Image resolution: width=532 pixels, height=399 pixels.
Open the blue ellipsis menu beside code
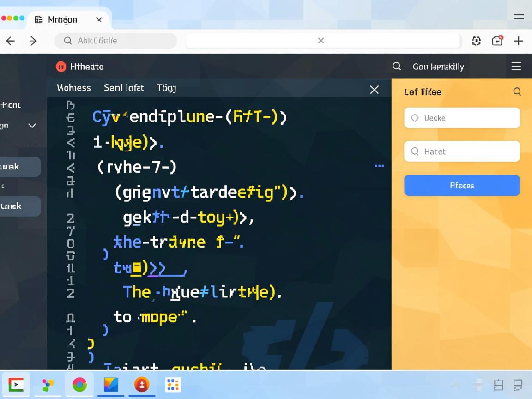(x=379, y=166)
